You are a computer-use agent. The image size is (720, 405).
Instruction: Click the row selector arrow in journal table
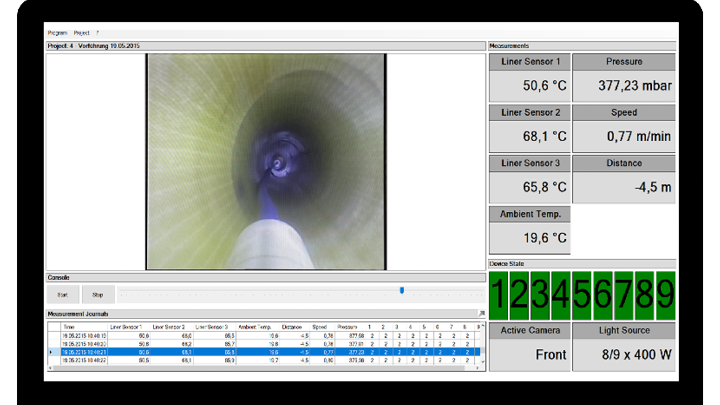coord(52,352)
